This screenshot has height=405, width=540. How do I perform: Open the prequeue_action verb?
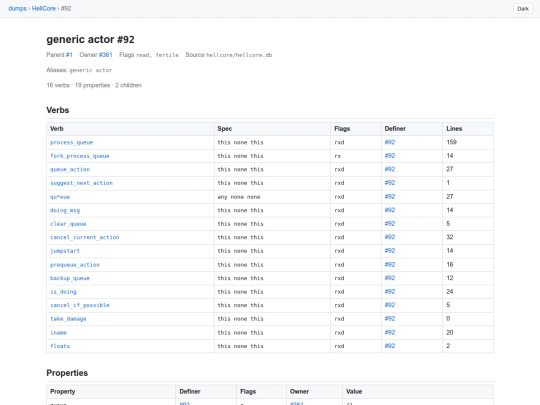(75, 264)
